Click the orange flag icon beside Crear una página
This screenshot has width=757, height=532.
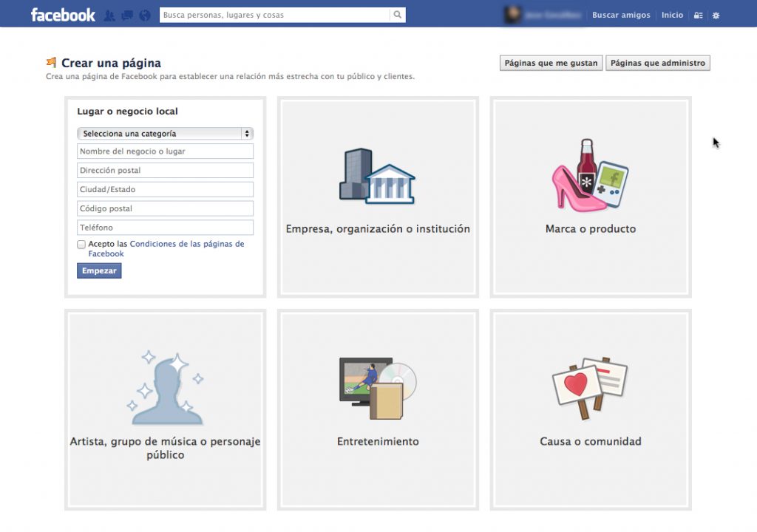point(51,62)
